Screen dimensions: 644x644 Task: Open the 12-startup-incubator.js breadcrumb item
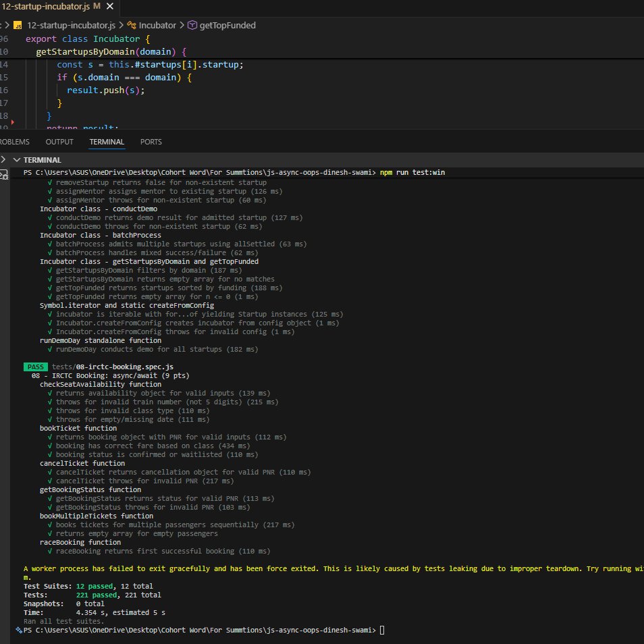point(71,26)
